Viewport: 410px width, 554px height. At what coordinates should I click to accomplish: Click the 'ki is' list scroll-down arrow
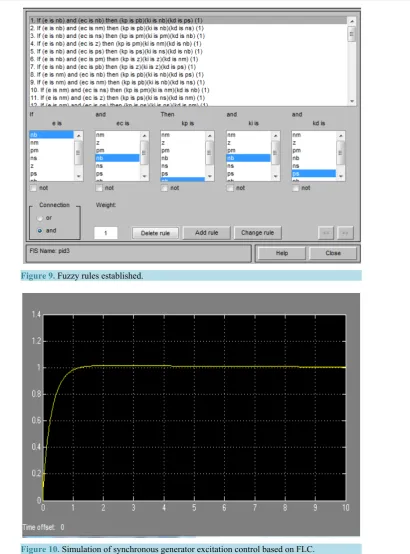(x=275, y=176)
